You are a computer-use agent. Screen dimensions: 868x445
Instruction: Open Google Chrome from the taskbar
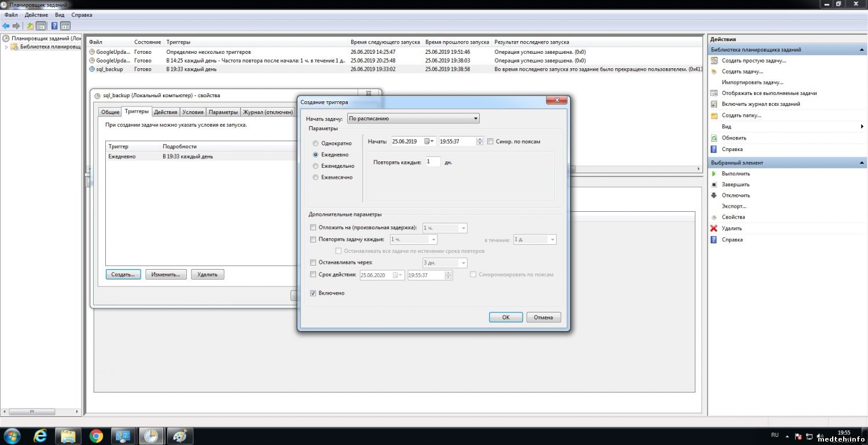(x=96, y=436)
